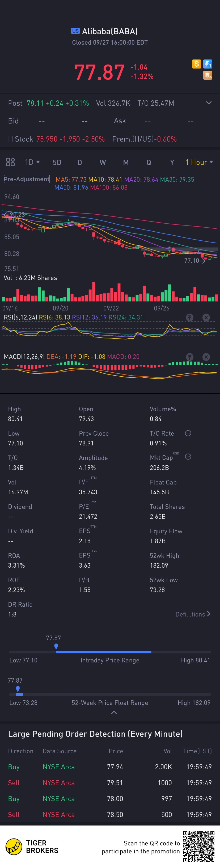220x868 pixels.
Task: Select the Sell order at 78.50
Action: 110,814
